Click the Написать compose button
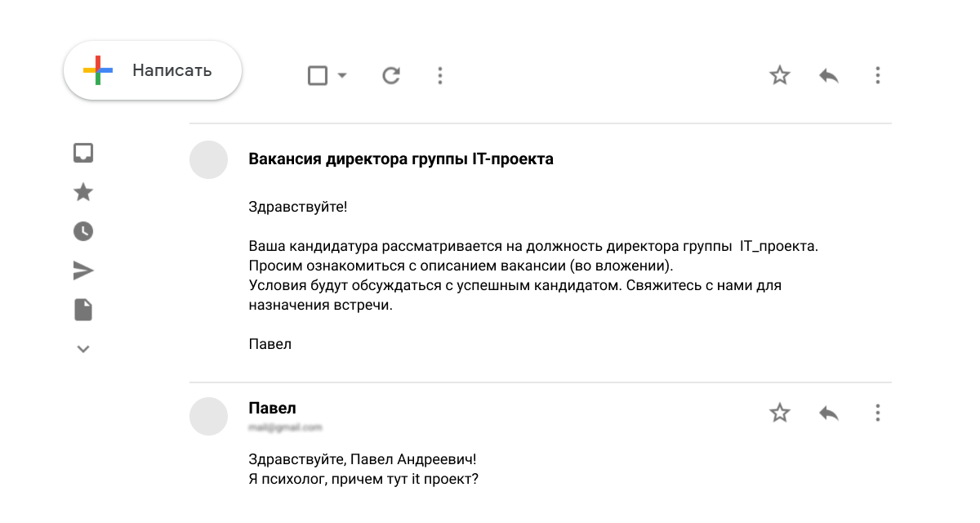Viewport: 980px width, 523px height. [153, 70]
